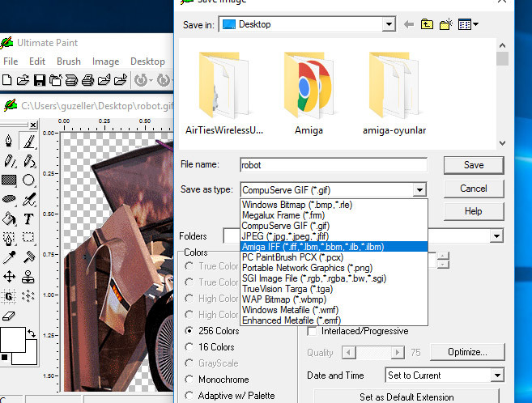Open the Save in Desktop dropdown
The height and width of the screenshot is (403, 532).
click(389, 24)
